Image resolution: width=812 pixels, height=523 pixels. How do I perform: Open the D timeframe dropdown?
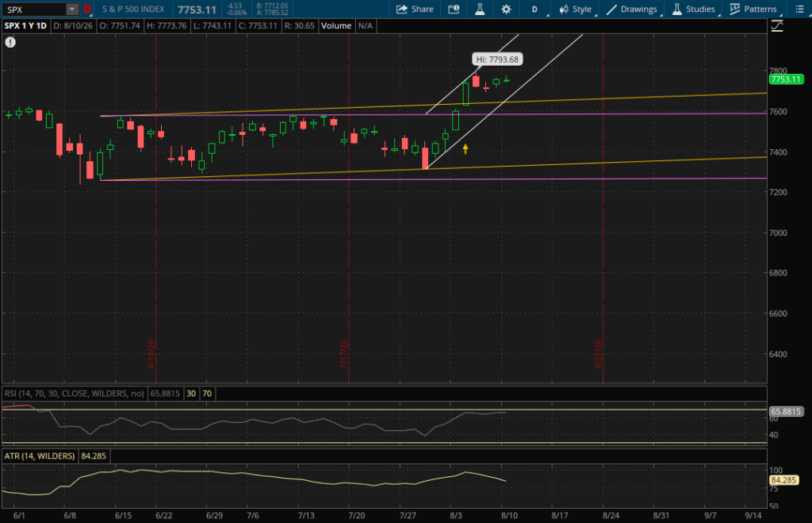pos(535,9)
